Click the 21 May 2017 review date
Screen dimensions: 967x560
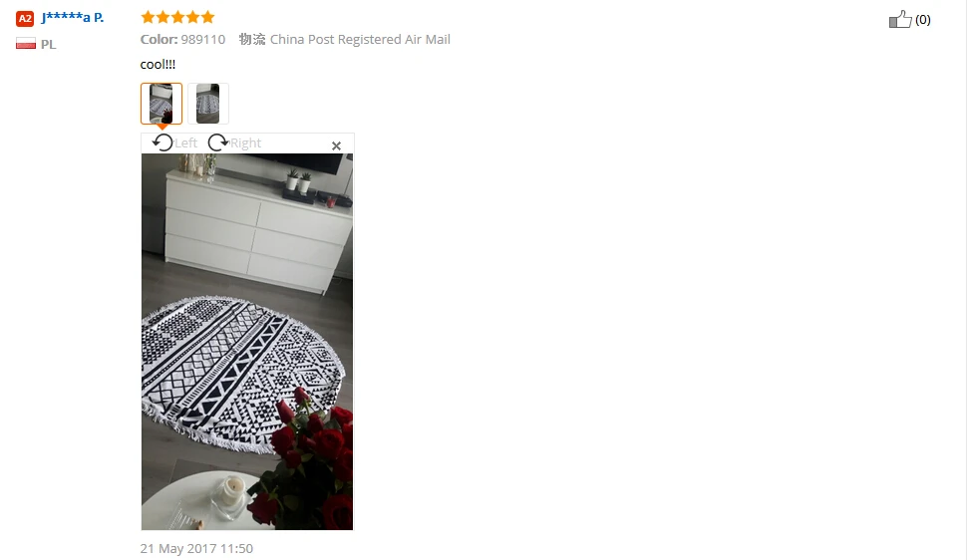[x=196, y=548]
